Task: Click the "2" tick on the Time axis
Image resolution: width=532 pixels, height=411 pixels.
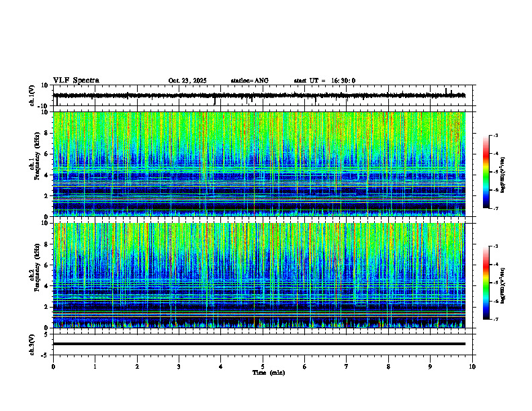Action: 137,367
